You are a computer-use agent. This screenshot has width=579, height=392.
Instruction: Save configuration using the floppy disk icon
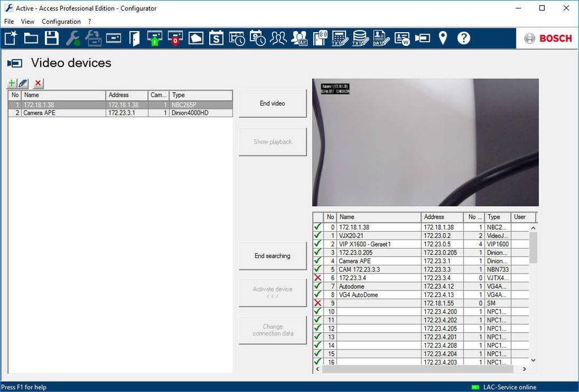(51, 38)
